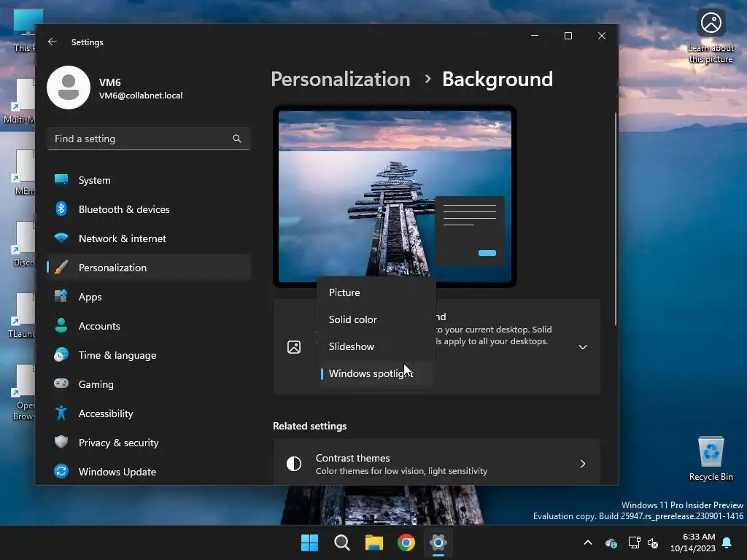
Task: Click the Apps icon in sidebar
Action: tap(61, 296)
